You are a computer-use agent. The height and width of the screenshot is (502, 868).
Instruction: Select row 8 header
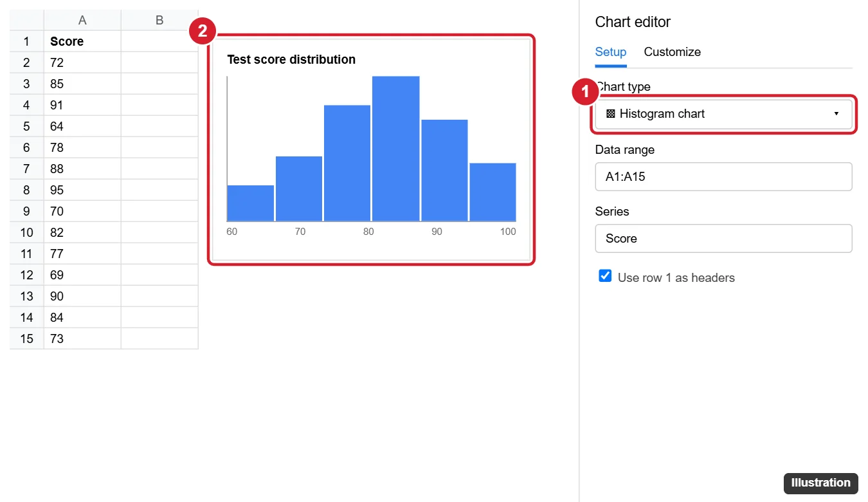pyautogui.click(x=26, y=190)
